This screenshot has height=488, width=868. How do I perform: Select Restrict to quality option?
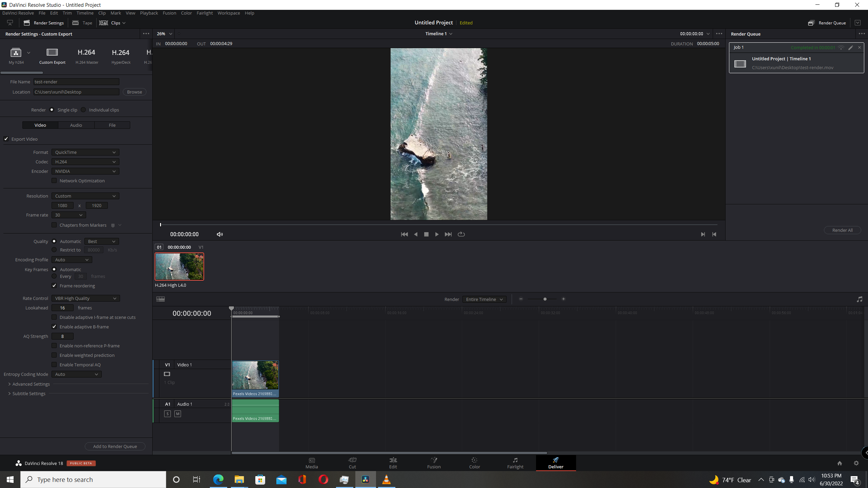point(54,250)
